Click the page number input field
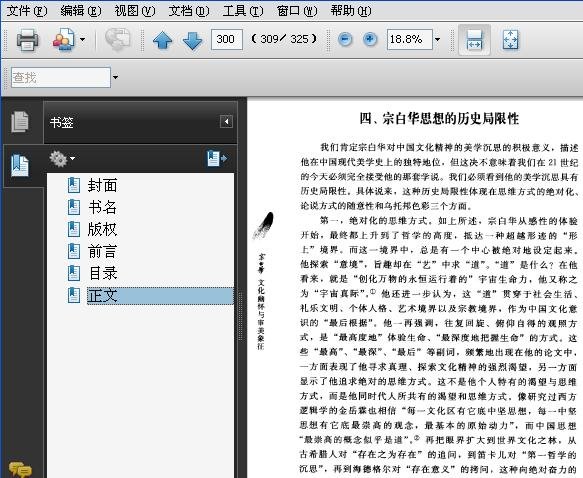583x478 pixels. pyautogui.click(x=226, y=39)
